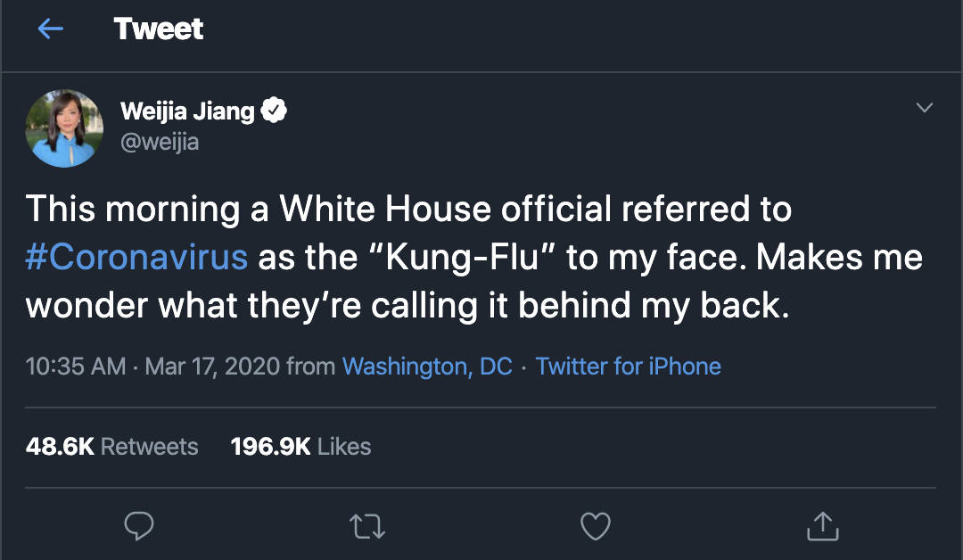
Task: Go back using the left arrow
Action: (x=50, y=29)
